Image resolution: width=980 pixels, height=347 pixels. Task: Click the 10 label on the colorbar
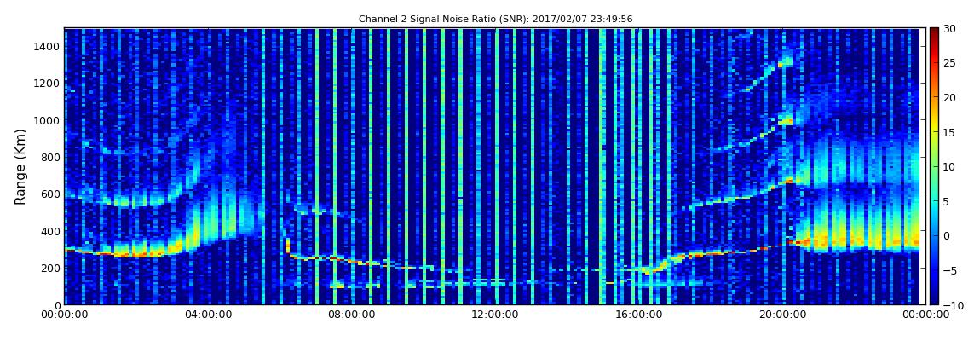point(950,167)
